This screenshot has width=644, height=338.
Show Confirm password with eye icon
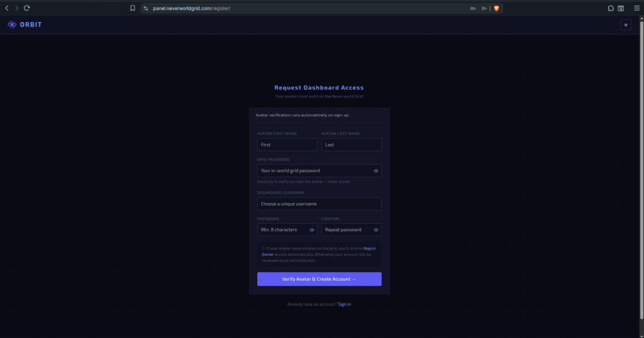click(375, 230)
